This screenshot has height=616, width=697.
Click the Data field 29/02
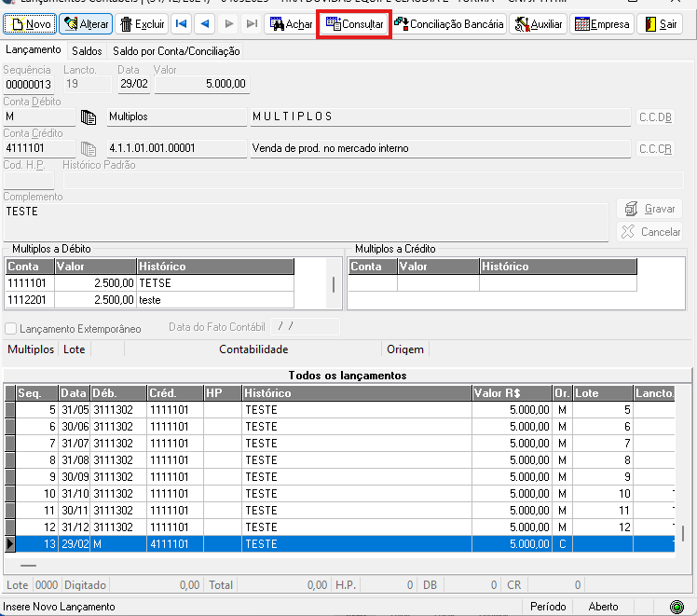[x=134, y=84]
